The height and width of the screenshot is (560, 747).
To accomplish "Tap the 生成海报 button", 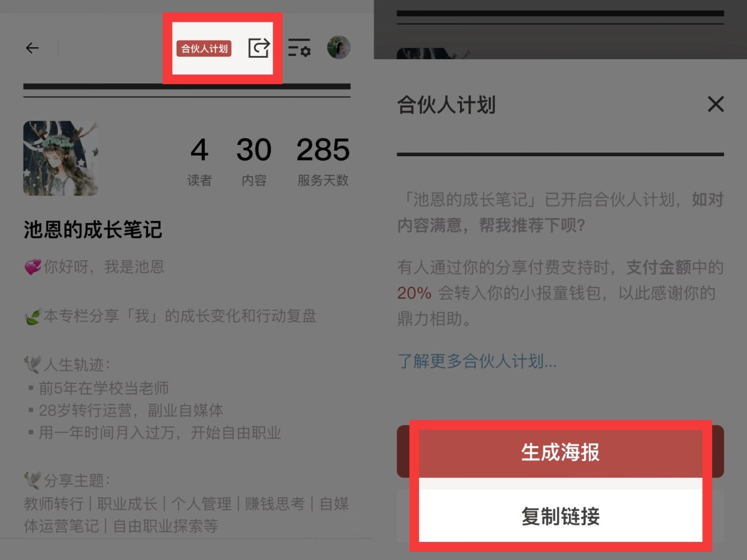I will tap(560, 452).
